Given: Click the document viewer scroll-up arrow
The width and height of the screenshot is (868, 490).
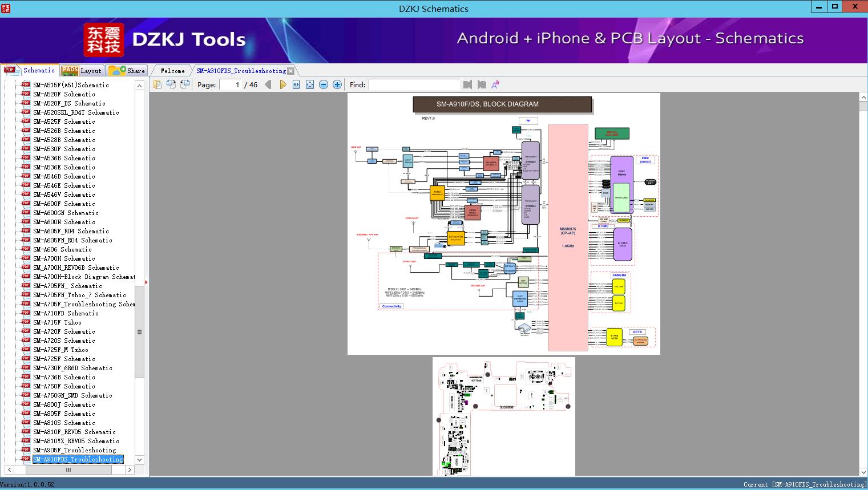Looking at the screenshot, I should [x=863, y=98].
